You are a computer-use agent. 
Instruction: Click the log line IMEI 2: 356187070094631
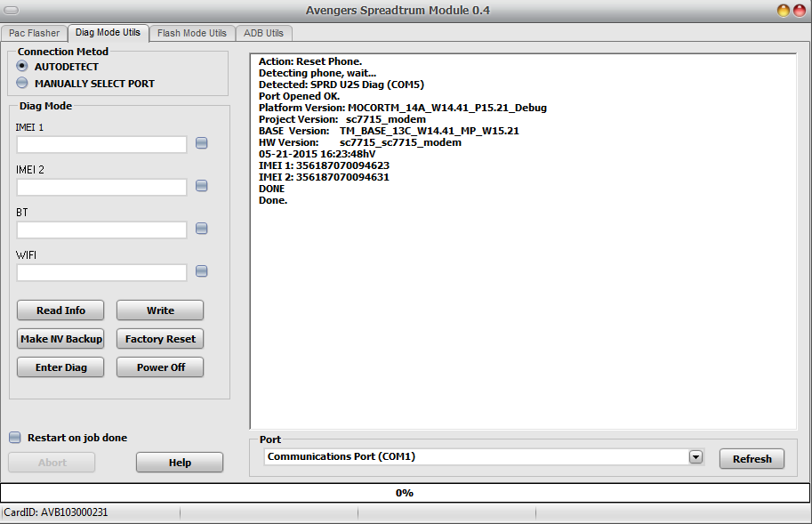tap(325, 177)
